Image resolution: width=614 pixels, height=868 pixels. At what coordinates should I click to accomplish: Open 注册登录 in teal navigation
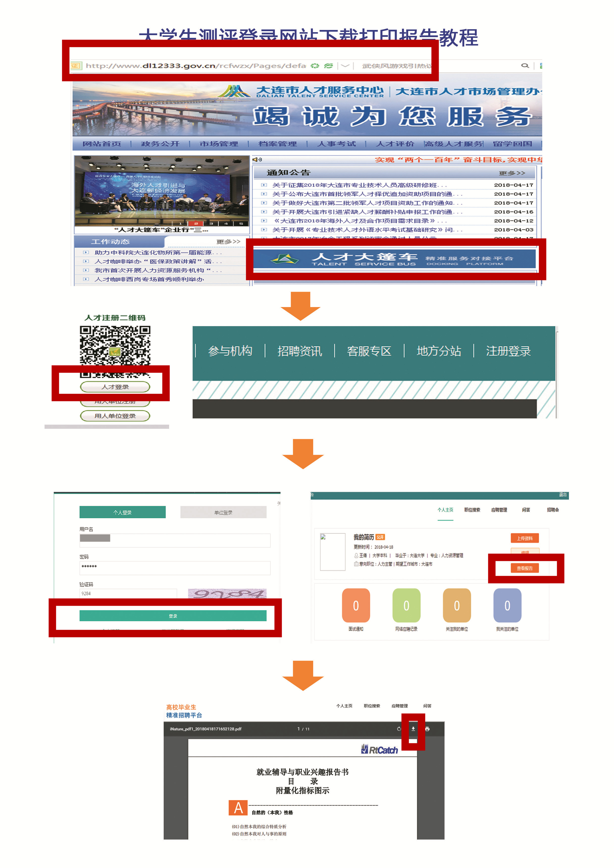508,351
